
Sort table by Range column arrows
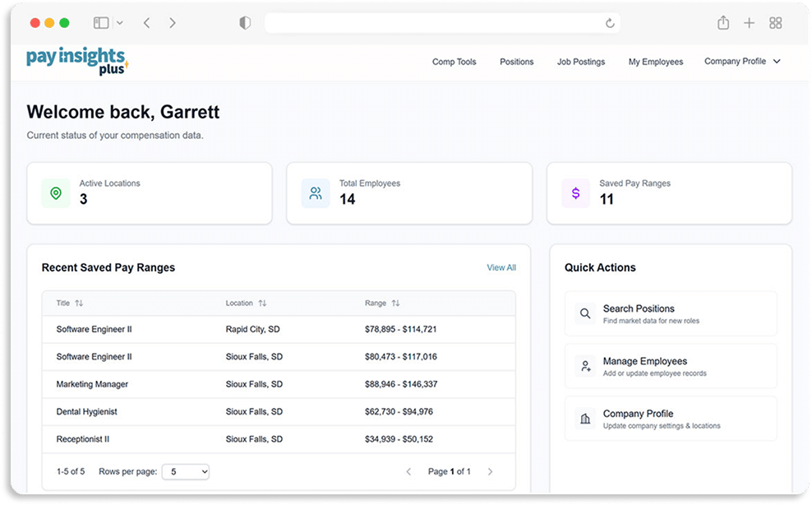(395, 303)
